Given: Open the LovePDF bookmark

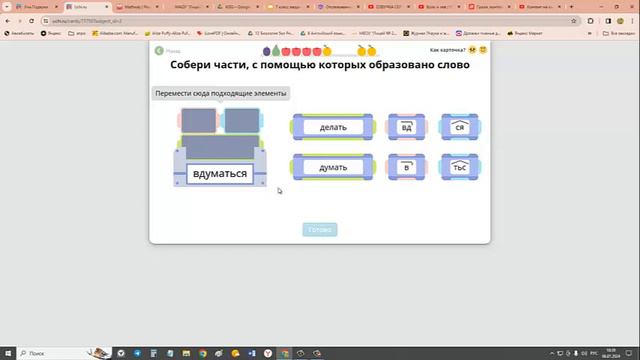Looking at the screenshot, I should (x=219, y=33).
